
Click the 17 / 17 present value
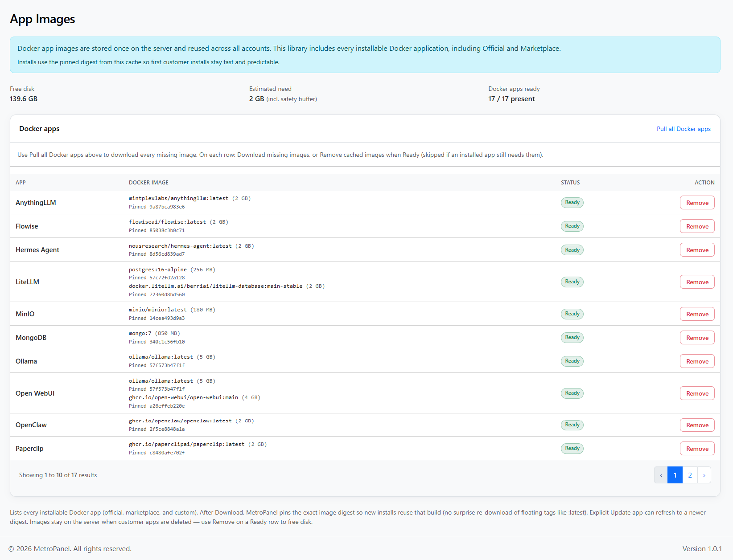pos(511,99)
